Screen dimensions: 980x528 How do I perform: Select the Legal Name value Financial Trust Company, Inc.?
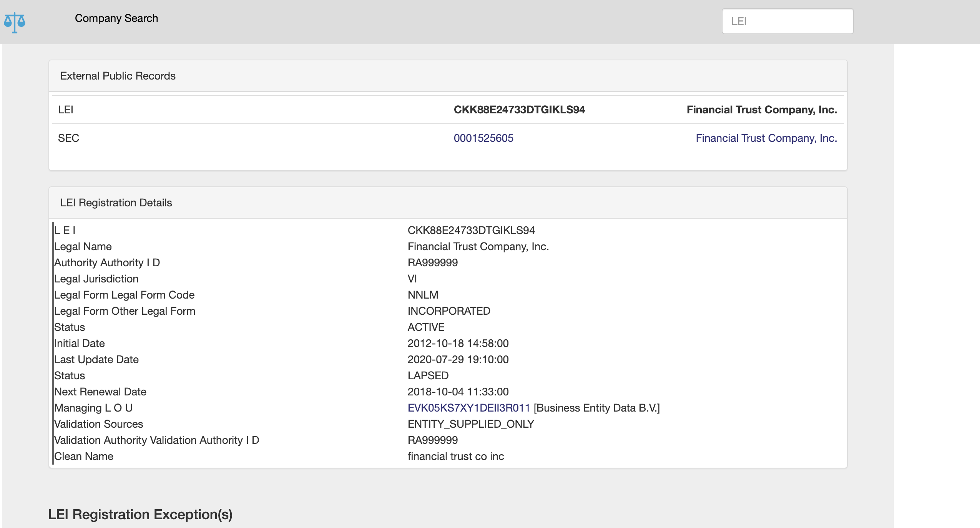478,246
